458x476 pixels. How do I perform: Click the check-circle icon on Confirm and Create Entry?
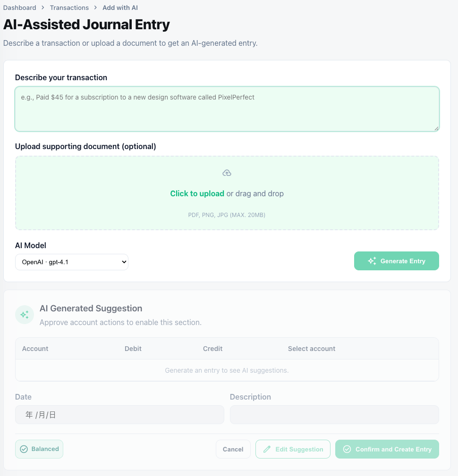pos(347,449)
